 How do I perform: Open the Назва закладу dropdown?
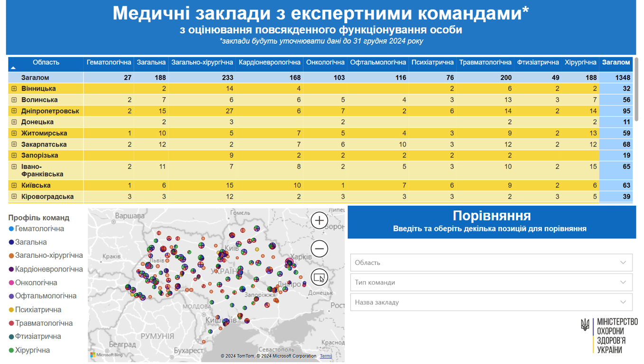(x=491, y=302)
